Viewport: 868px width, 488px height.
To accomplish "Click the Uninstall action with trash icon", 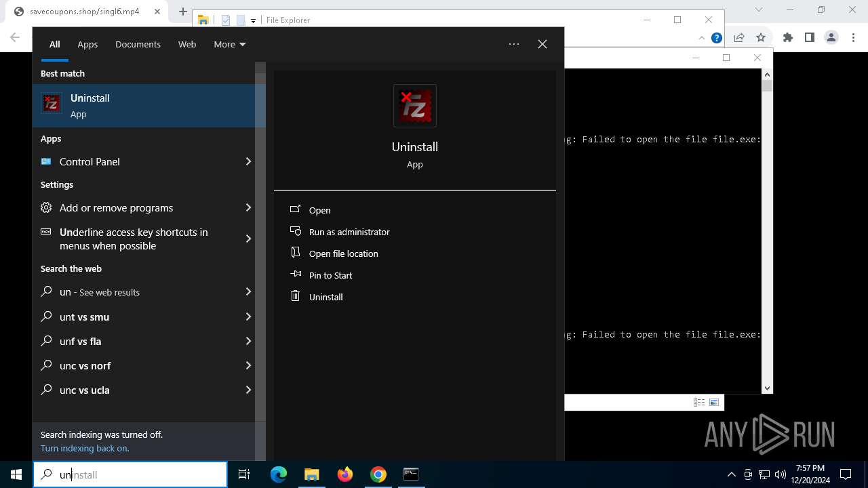I will click(325, 297).
